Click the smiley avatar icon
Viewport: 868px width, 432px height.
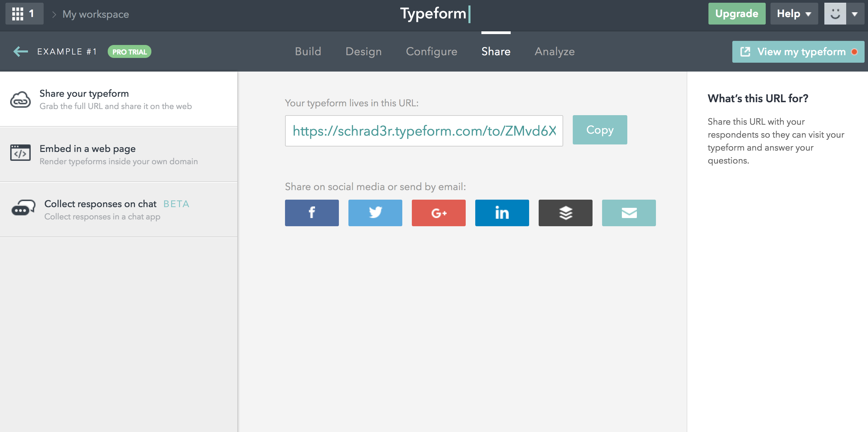(x=835, y=14)
